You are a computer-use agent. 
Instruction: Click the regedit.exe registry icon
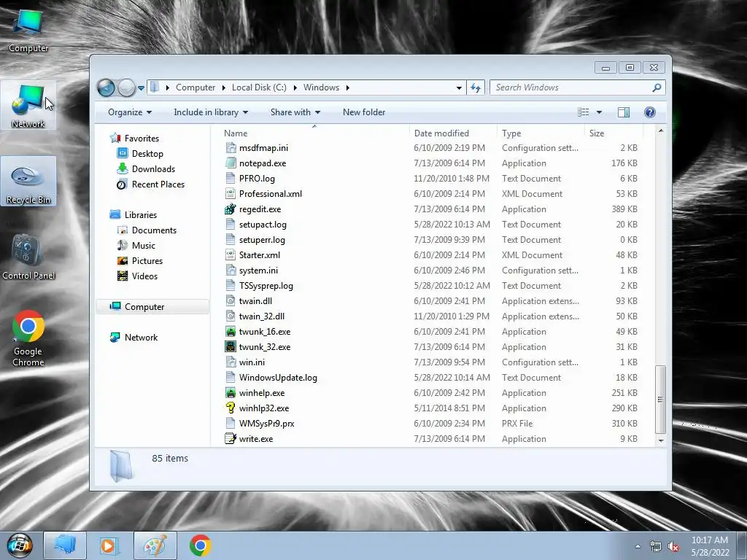[231, 209]
